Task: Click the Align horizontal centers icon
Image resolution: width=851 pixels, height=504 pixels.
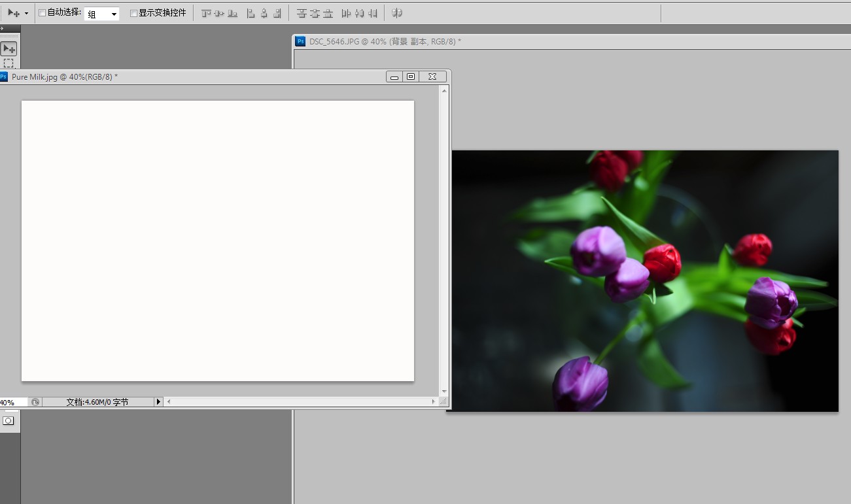Action: tap(264, 13)
